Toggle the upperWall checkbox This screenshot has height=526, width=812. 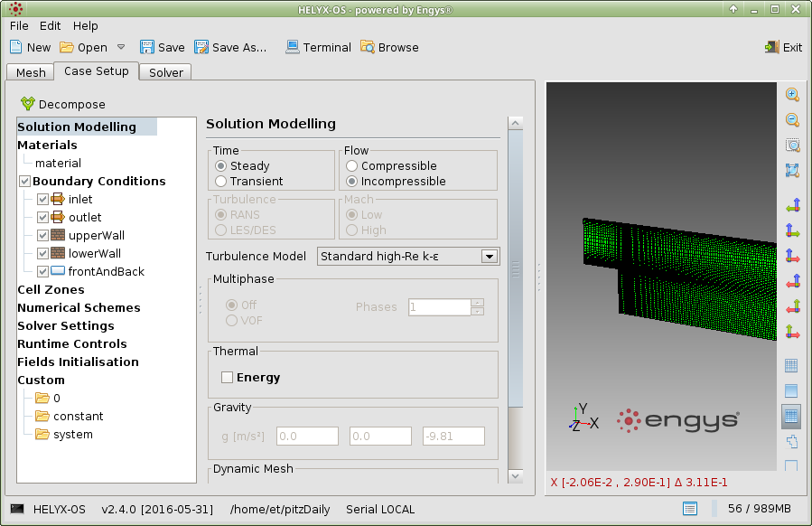coord(42,236)
